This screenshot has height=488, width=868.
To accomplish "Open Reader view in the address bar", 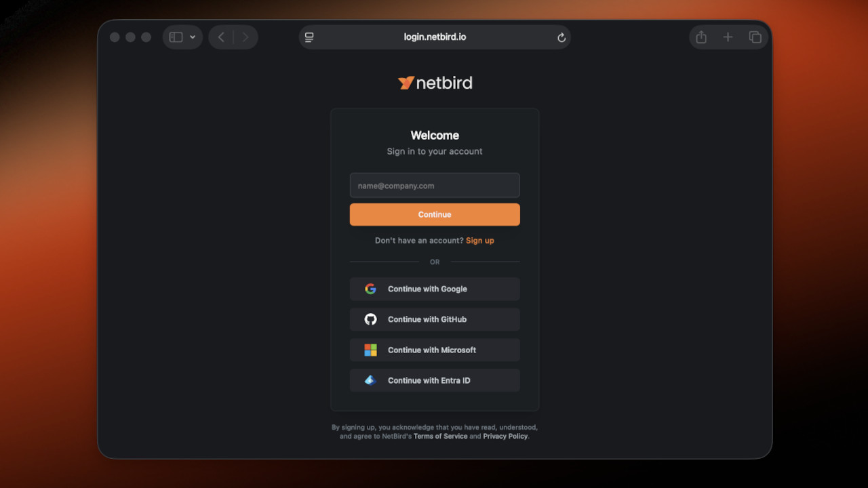I will (x=309, y=37).
